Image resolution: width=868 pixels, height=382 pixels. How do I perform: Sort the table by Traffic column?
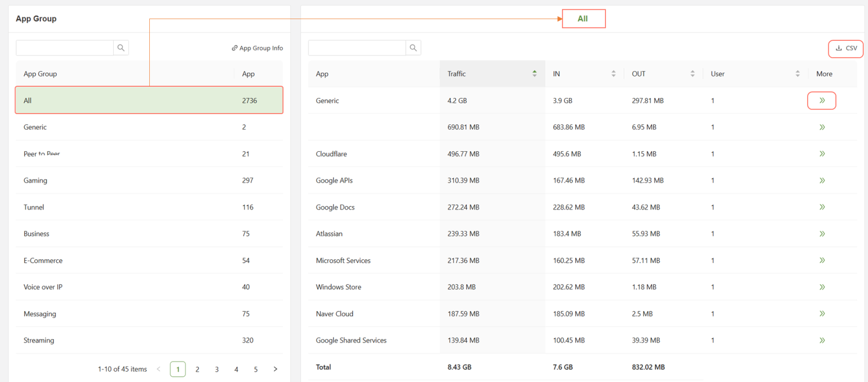click(534, 74)
